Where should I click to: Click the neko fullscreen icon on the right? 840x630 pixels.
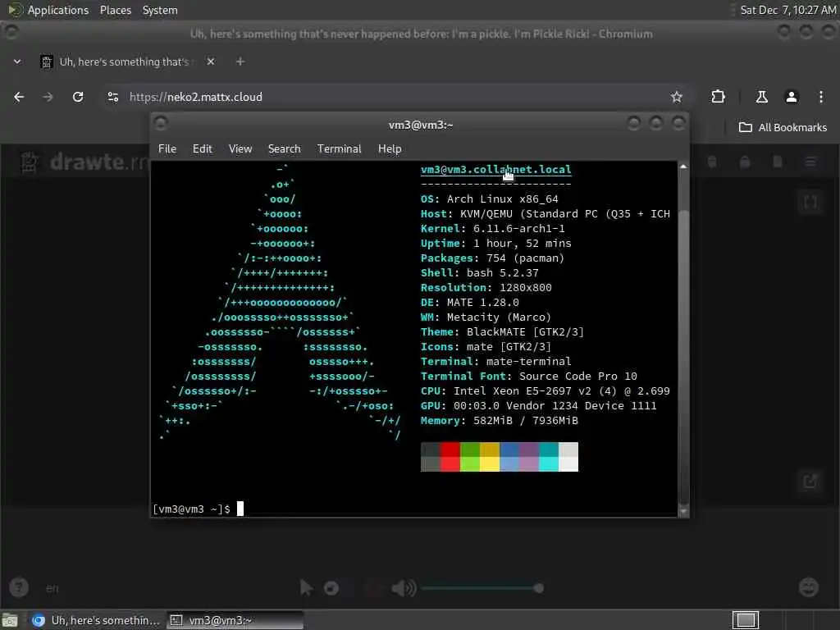click(810, 202)
